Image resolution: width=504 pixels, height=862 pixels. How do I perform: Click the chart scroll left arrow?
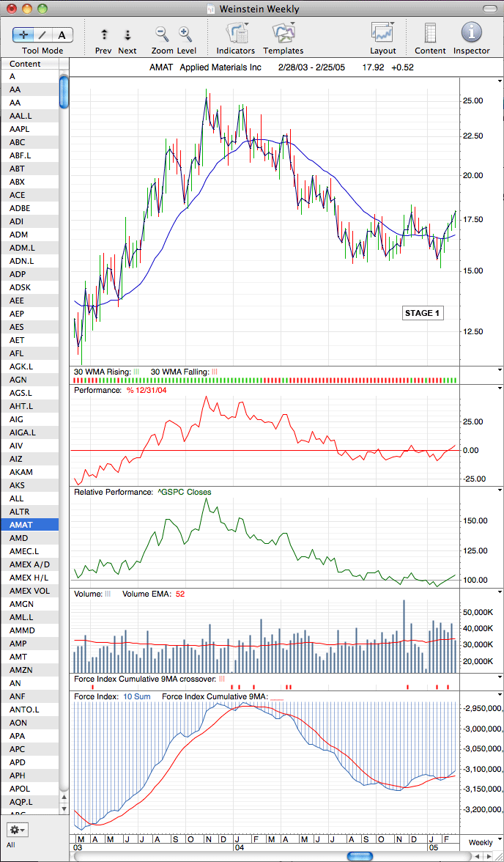476,856
